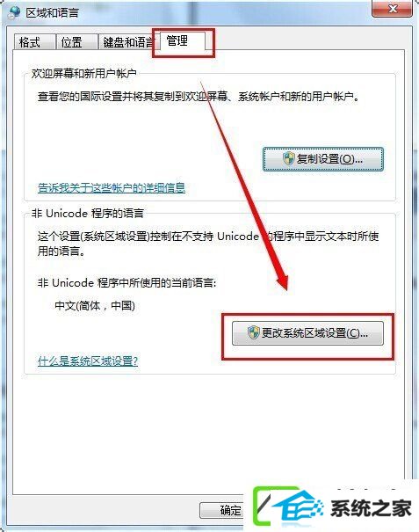Open the 位置 tab
The height and width of the screenshot is (532, 419).
click(76, 42)
